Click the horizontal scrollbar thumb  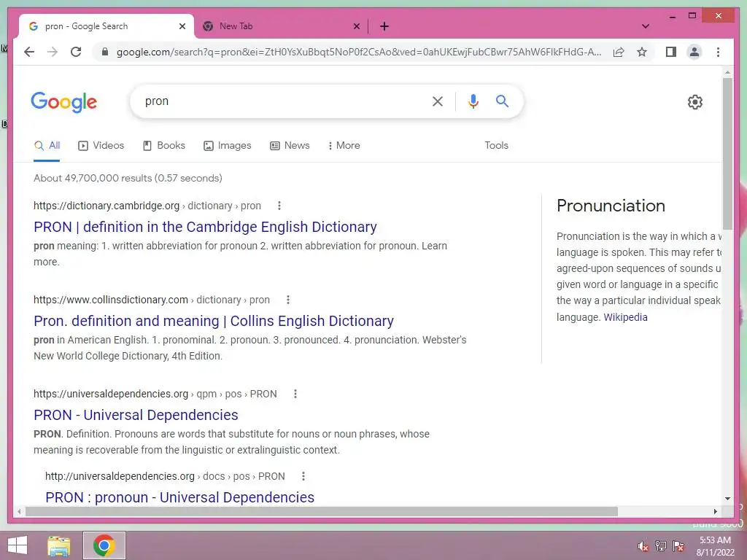pos(322,511)
